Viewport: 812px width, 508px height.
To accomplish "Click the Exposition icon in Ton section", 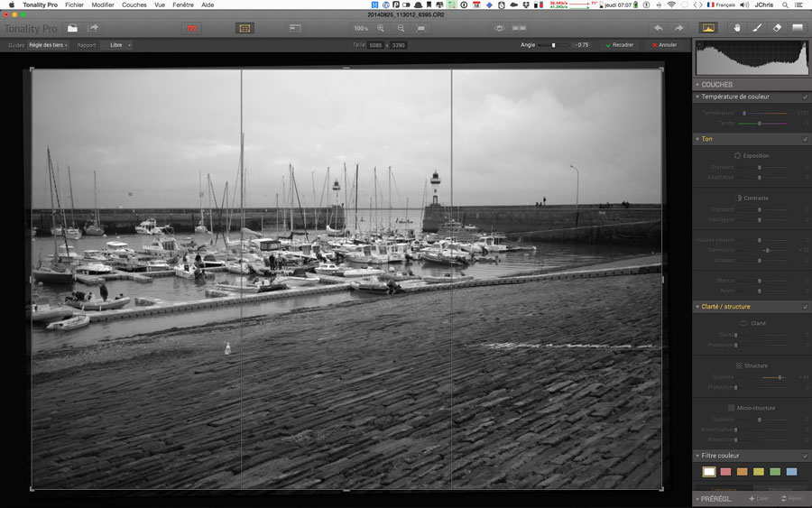I will [737, 155].
